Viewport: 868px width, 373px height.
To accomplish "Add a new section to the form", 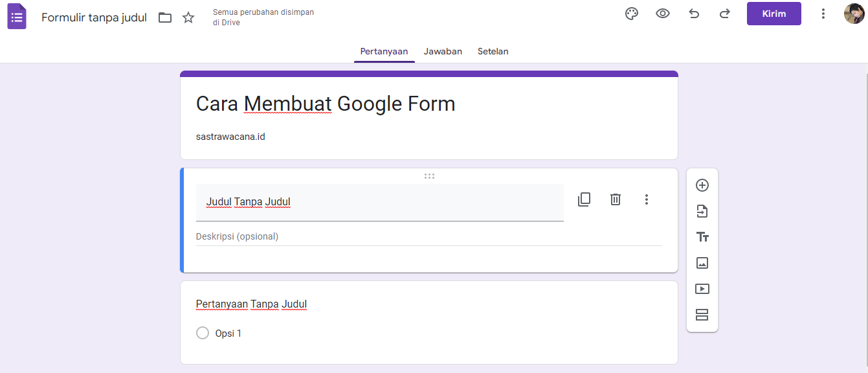I will [x=702, y=315].
